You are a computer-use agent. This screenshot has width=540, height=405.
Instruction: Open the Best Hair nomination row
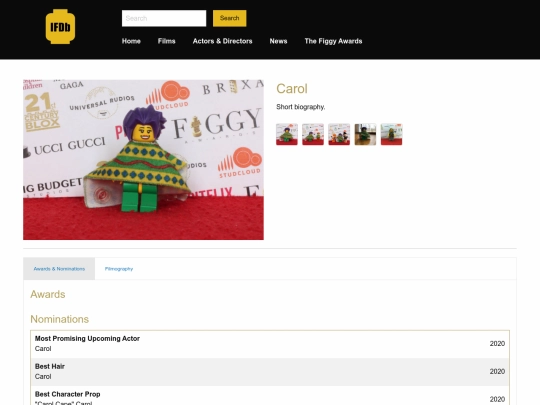270,372
